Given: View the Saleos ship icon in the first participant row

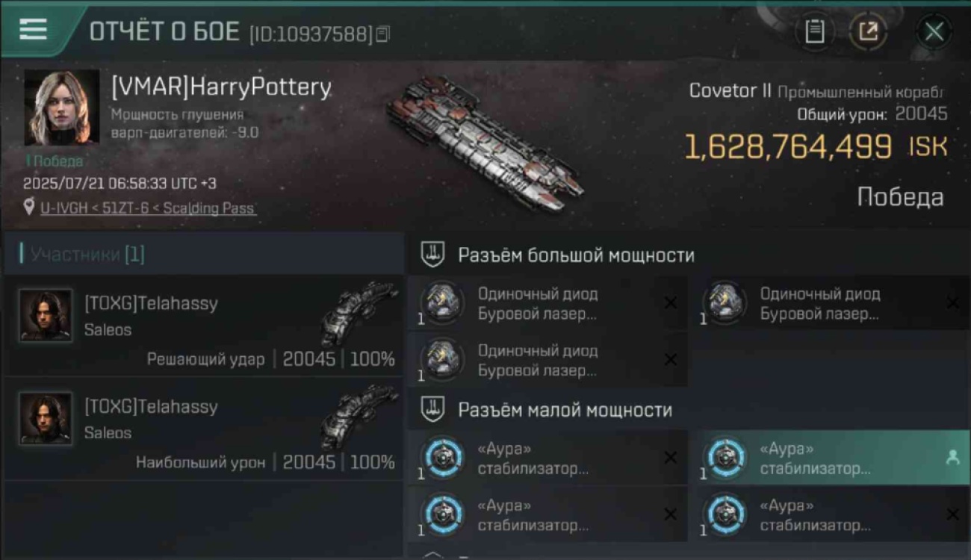Looking at the screenshot, I should pyautogui.click(x=359, y=312).
